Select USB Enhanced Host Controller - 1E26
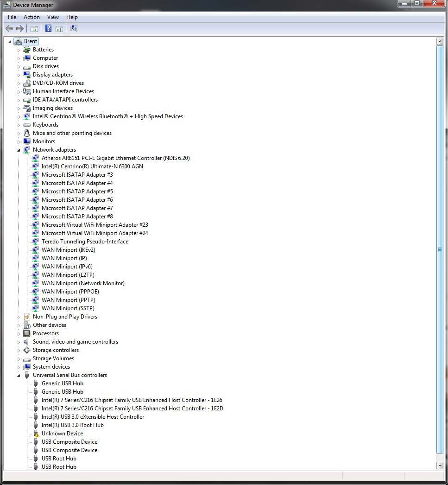448x485 pixels. click(x=132, y=400)
